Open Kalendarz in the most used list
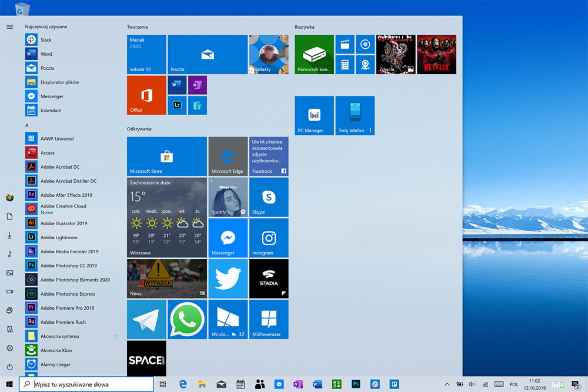 (x=71, y=110)
